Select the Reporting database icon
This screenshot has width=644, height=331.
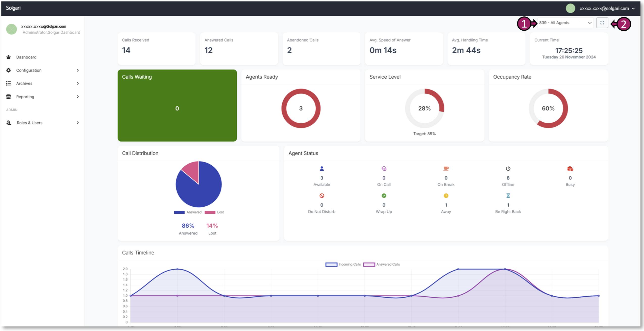coord(9,96)
